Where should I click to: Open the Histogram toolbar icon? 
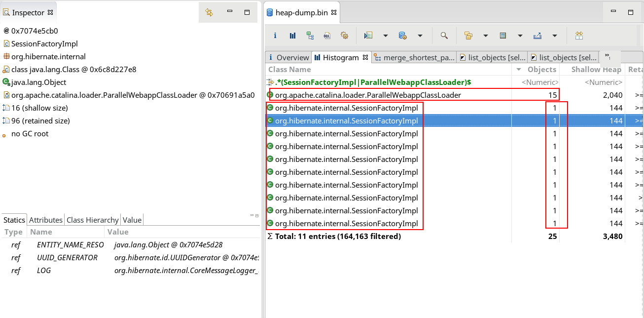click(292, 36)
